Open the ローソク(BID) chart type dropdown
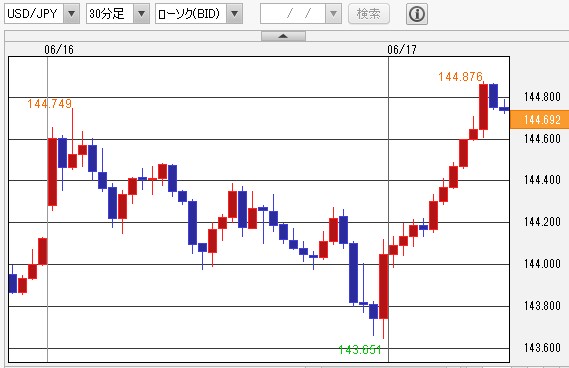The width and height of the screenshot is (569, 368). point(199,14)
